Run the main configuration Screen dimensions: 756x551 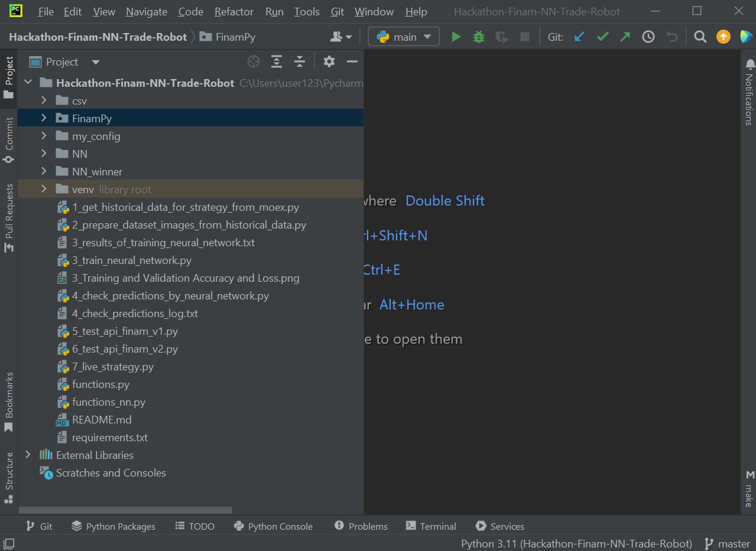point(456,37)
